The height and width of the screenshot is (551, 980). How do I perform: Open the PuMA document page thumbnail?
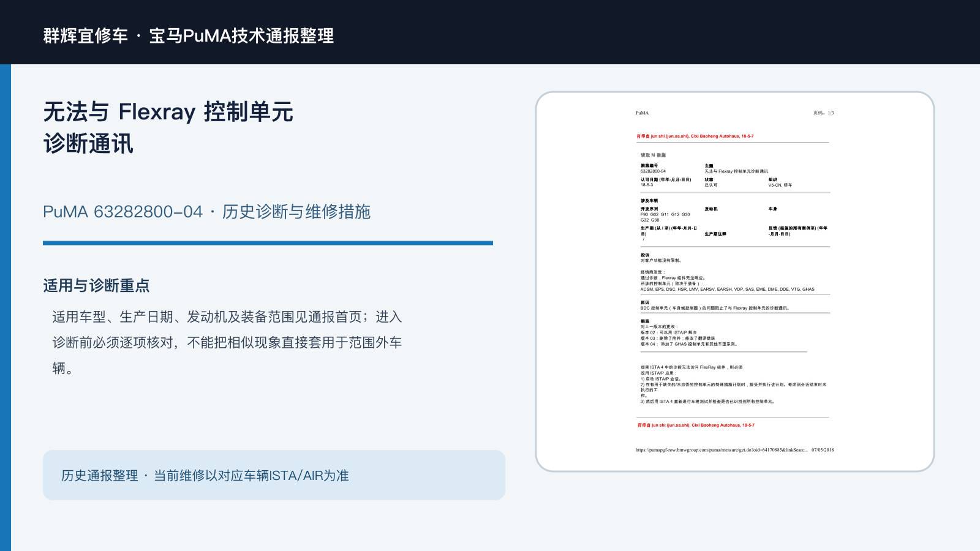pos(735,282)
